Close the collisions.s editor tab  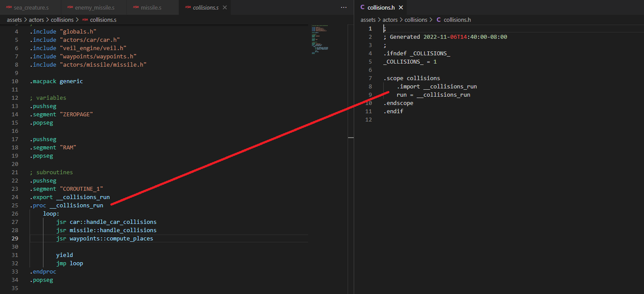224,8
